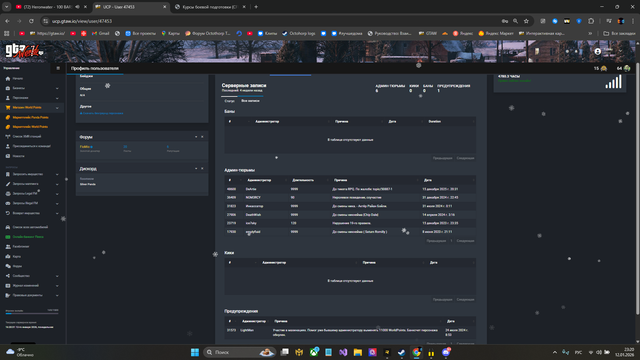Viewport: 640px width, 360px height.
Task: Click the sidebar progress bar
Action: click(32, 314)
